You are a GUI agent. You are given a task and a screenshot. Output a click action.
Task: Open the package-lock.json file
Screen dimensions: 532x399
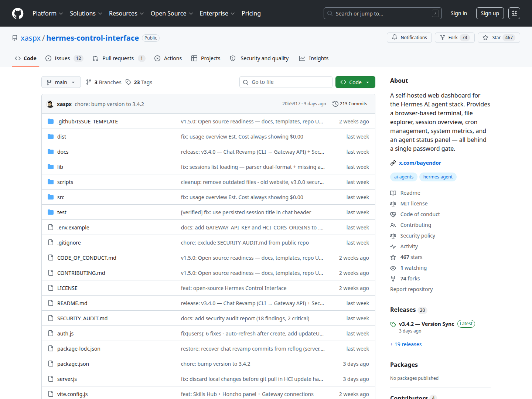point(79,349)
